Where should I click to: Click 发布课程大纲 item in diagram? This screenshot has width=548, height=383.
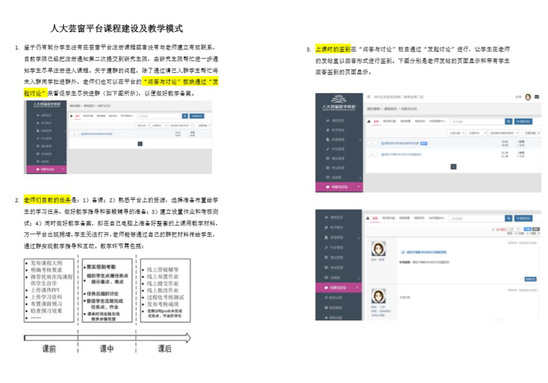(x=46, y=263)
